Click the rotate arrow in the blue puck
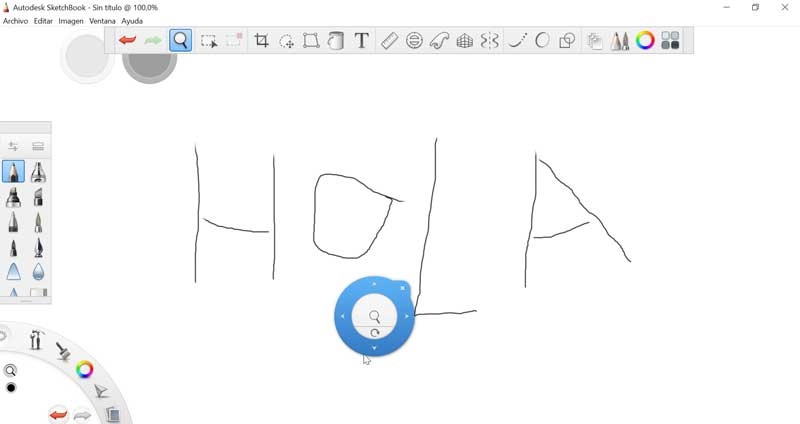This screenshot has height=424, width=800. coord(374,333)
